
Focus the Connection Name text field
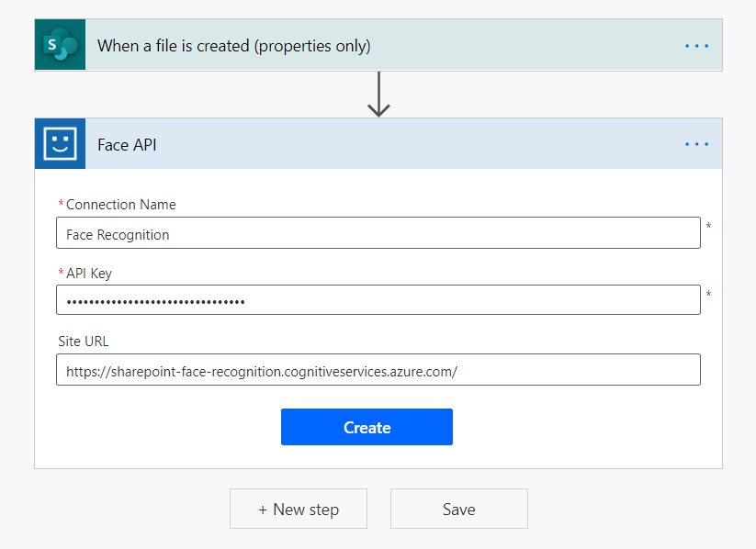[x=378, y=233]
